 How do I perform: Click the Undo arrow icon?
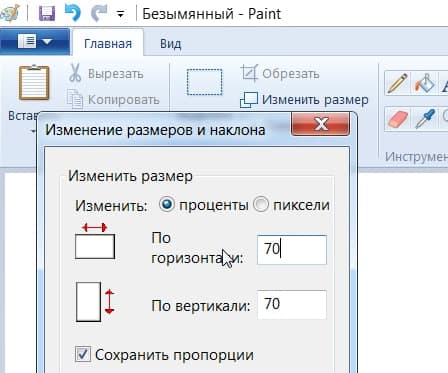[x=73, y=13]
